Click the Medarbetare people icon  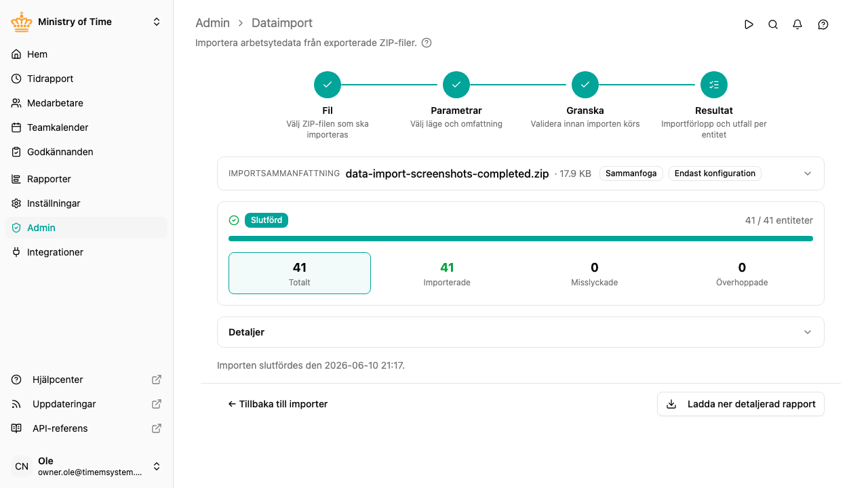click(16, 103)
